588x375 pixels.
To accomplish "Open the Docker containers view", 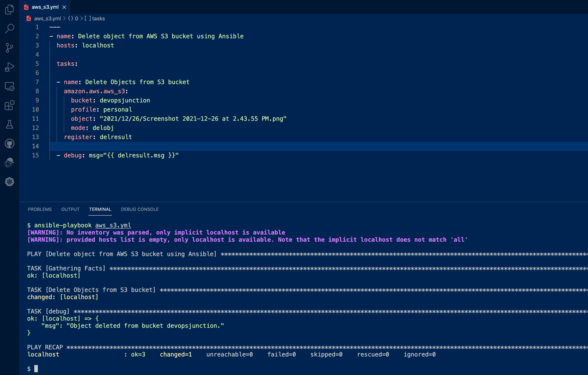I will [x=9, y=163].
